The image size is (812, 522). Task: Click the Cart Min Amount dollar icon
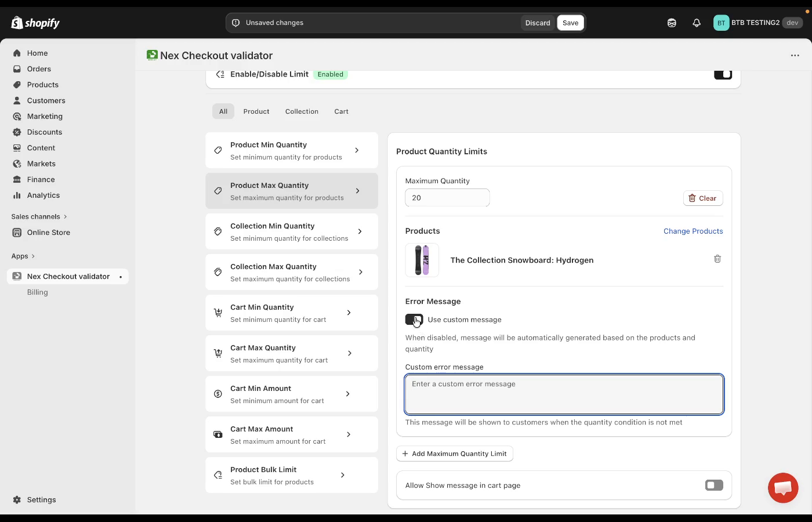(x=218, y=394)
